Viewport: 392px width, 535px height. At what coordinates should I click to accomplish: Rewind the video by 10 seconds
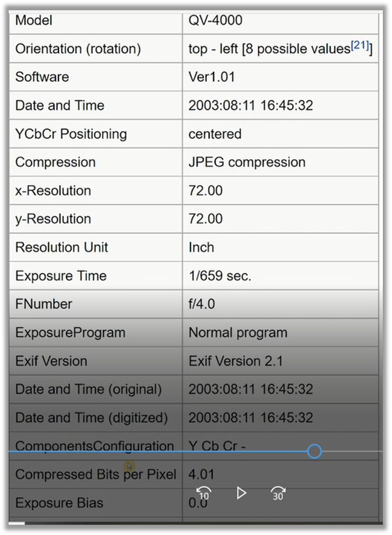(204, 493)
